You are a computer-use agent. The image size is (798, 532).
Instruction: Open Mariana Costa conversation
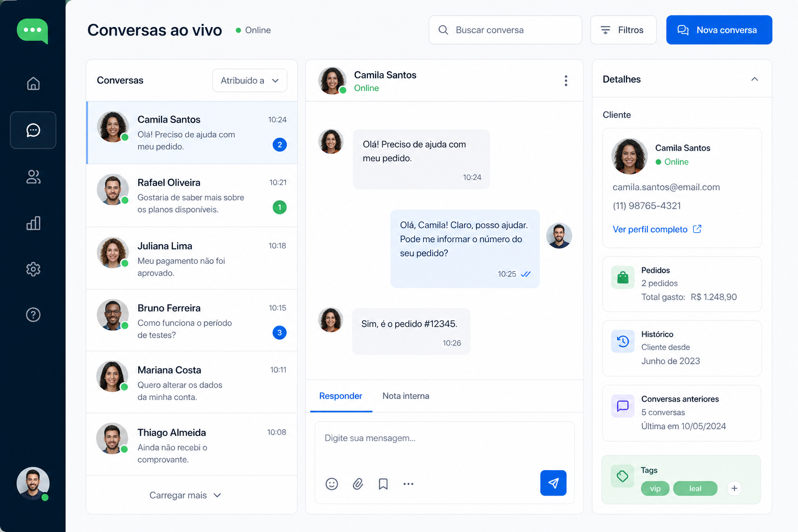(x=192, y=382)
